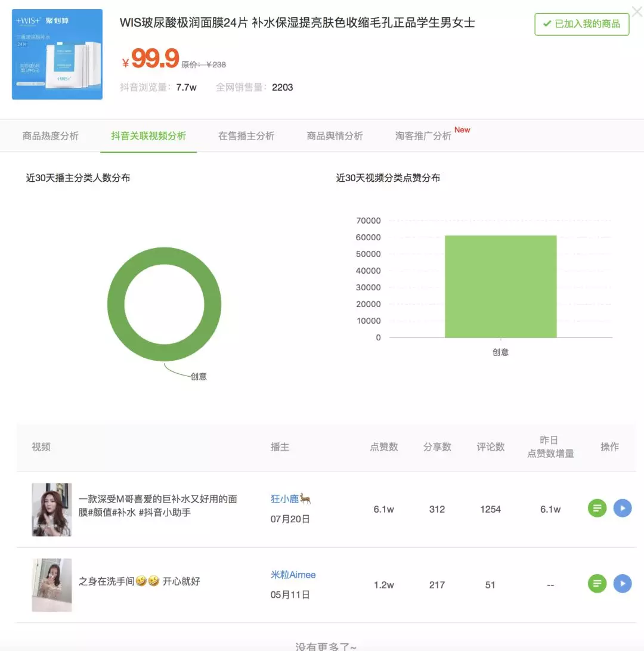This screenshot has width=644, height=651.
Task: Click the 视频 column header
Action: coord(41,447)
